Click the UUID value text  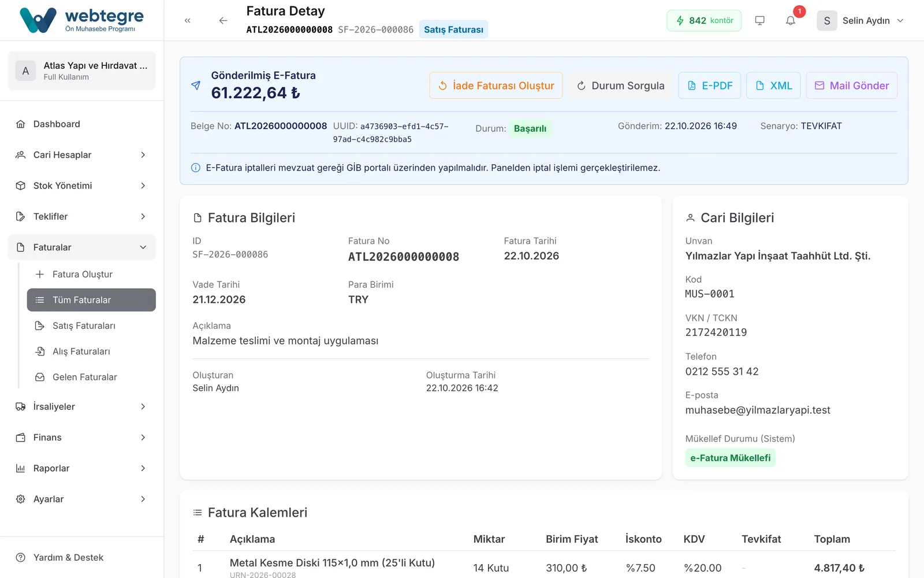pyautogui.click(x=391, y=132)
